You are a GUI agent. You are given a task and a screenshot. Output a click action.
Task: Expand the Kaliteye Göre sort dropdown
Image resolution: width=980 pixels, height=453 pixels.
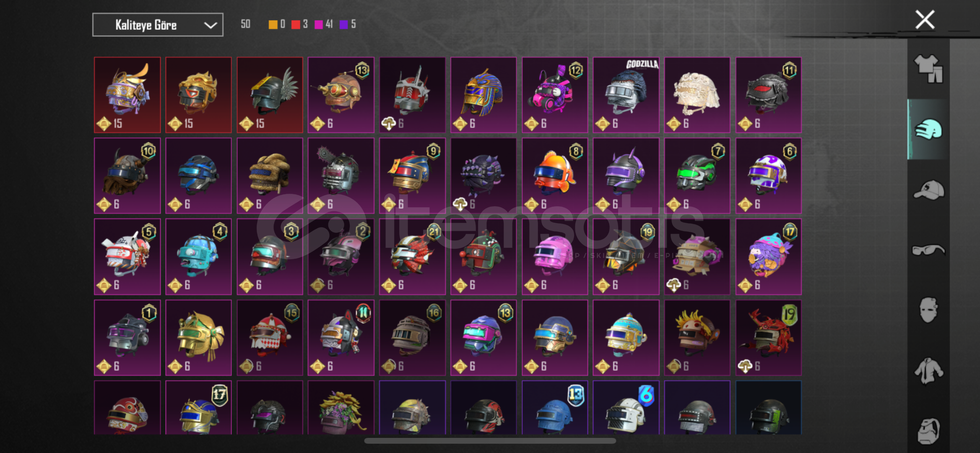point(158,25)
